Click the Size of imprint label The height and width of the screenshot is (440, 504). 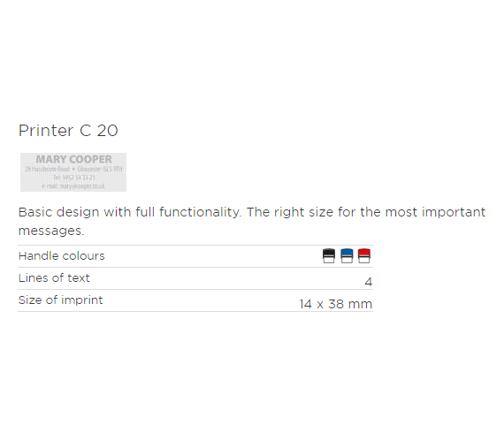[x=60, y=300]
